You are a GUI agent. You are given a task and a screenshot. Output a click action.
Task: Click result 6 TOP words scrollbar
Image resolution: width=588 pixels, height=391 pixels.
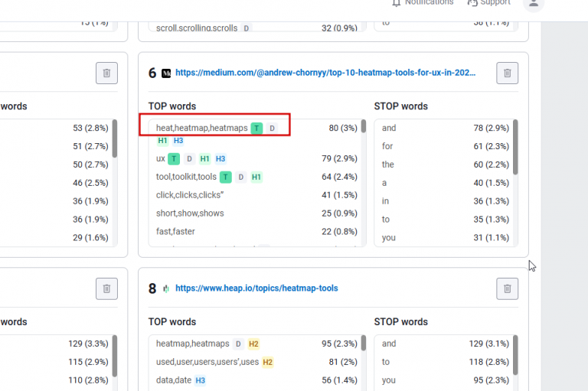(364, 126)
